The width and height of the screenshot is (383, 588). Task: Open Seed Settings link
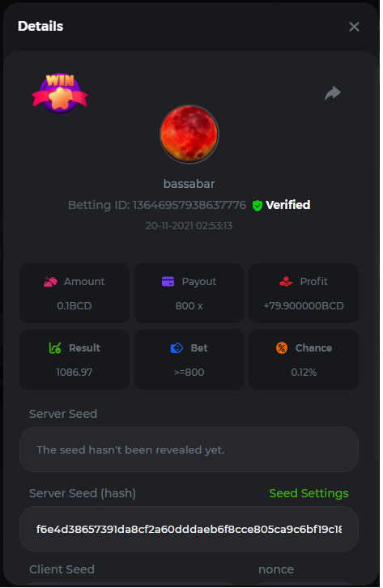309,493
